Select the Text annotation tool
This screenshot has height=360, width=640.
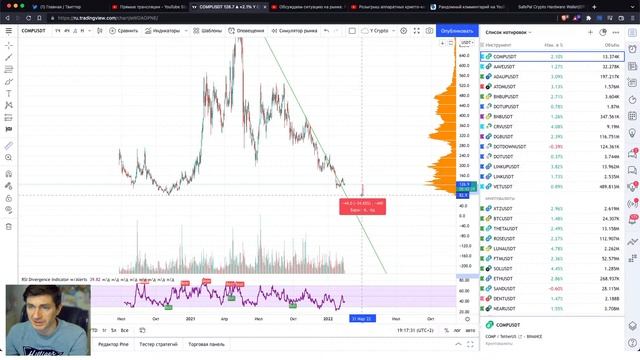[9, 93]
